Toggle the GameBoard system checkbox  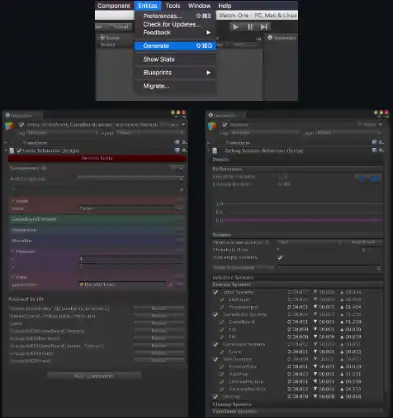coord(222,322)
